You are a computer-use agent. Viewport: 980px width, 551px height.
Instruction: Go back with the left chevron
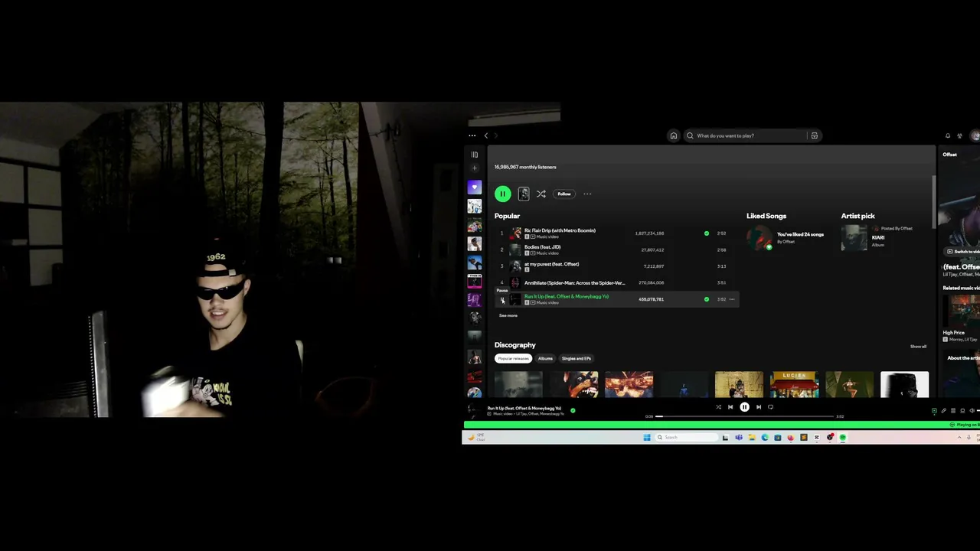click(x=485, y=135)
